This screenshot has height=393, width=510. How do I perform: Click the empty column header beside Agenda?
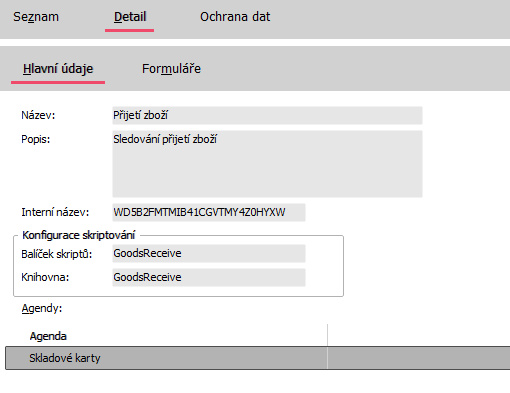[419, 336]
